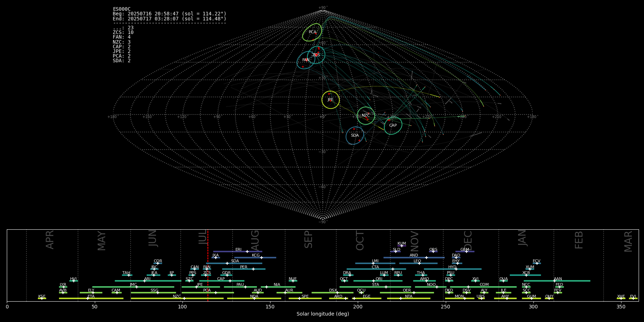
Task: Click the KSE shower label in timeline
Action: (42, 297)
